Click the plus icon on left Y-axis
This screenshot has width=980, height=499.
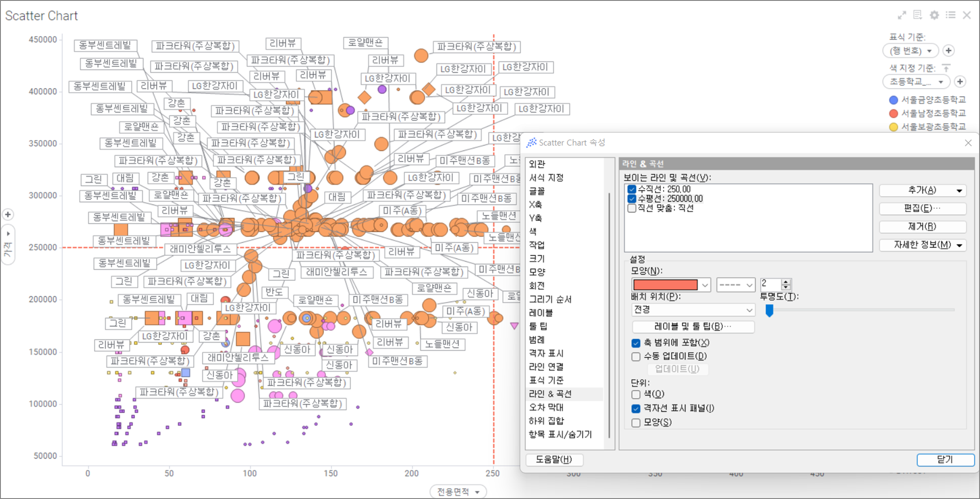(8, 214)
